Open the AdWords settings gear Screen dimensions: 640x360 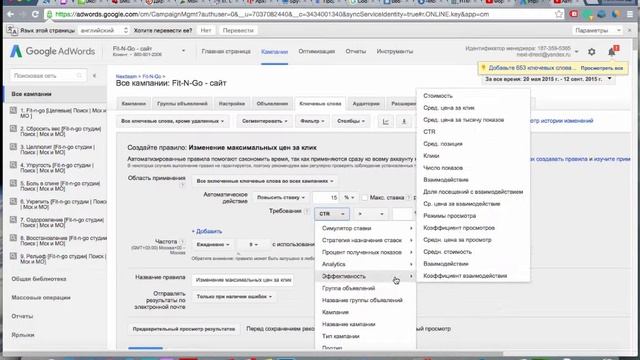pyautogui.click(x=591, y=52)
